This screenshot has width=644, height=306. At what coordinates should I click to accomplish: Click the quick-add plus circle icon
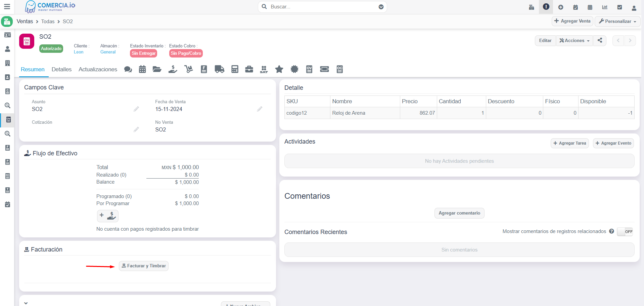click(561, 7)
